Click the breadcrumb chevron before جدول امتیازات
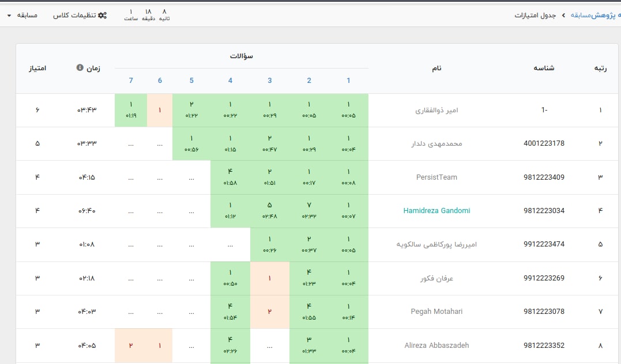Image resolution: width=621 pixels, height=364 pixels. click(x=563, y=15)
